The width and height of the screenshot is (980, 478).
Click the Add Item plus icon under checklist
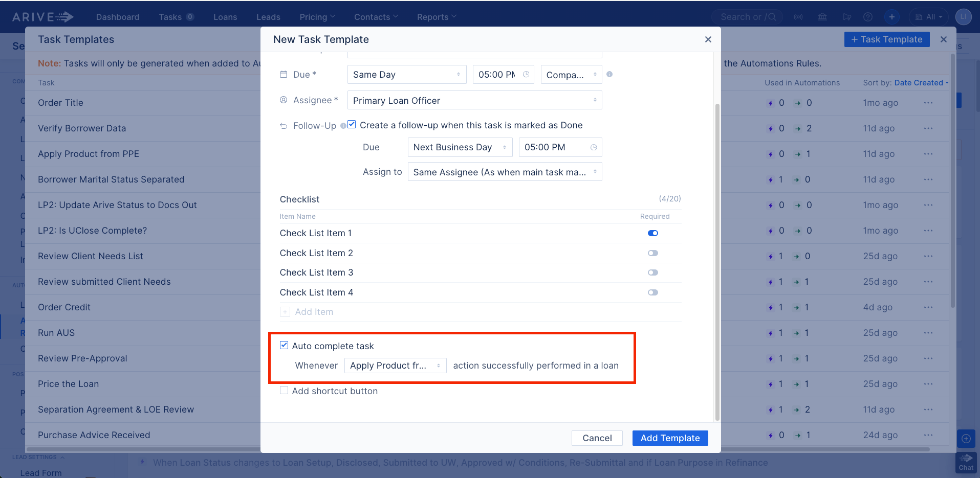(x=285, y=311)
